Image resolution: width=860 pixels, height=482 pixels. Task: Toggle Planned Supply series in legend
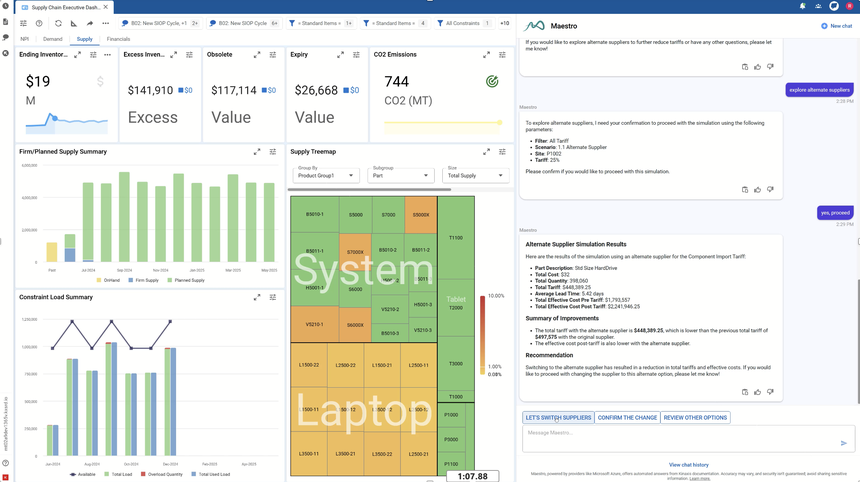point(186,280)
